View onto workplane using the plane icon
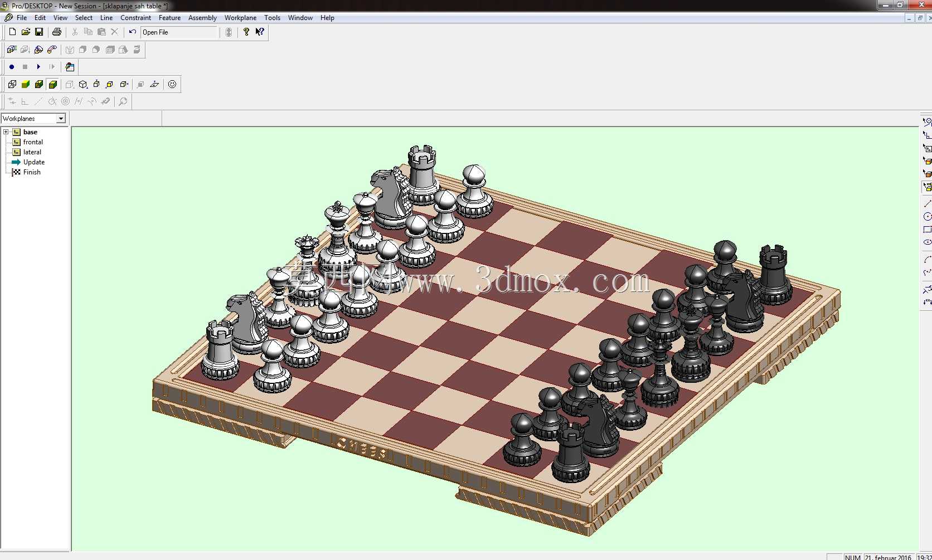This screenshot has height=560, width=932. click(x=154, y=84)
